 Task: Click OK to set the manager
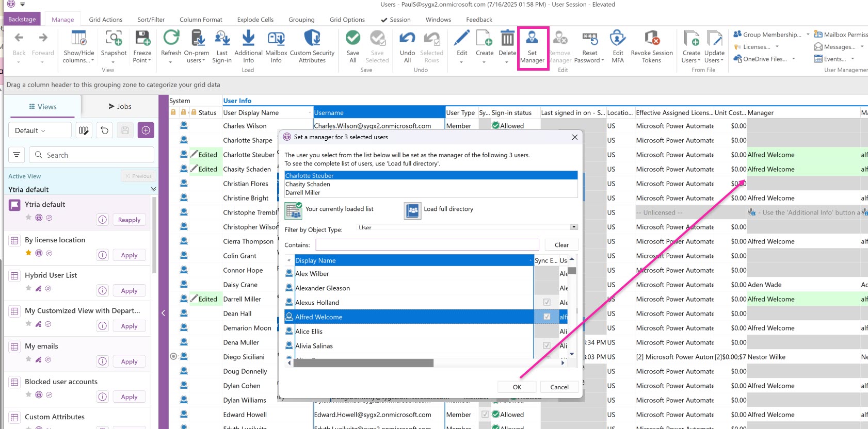[x=517, y=387]
